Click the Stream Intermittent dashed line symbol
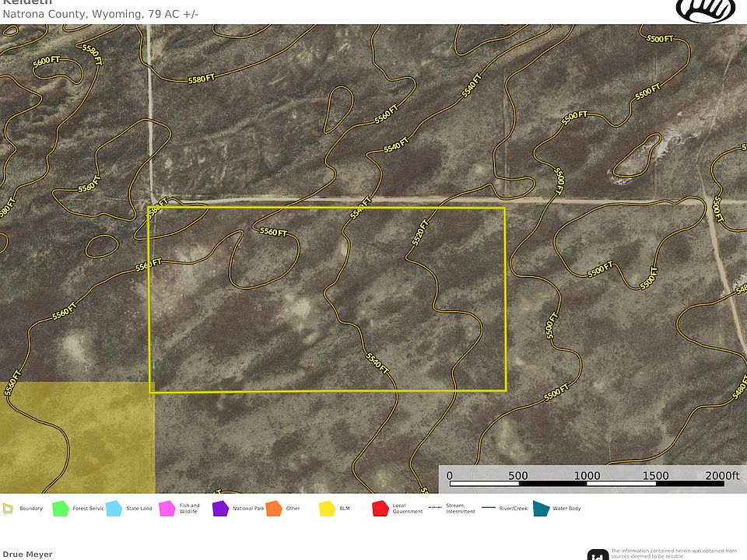Screen dimensions: 747x560 [x=436, y=508]
